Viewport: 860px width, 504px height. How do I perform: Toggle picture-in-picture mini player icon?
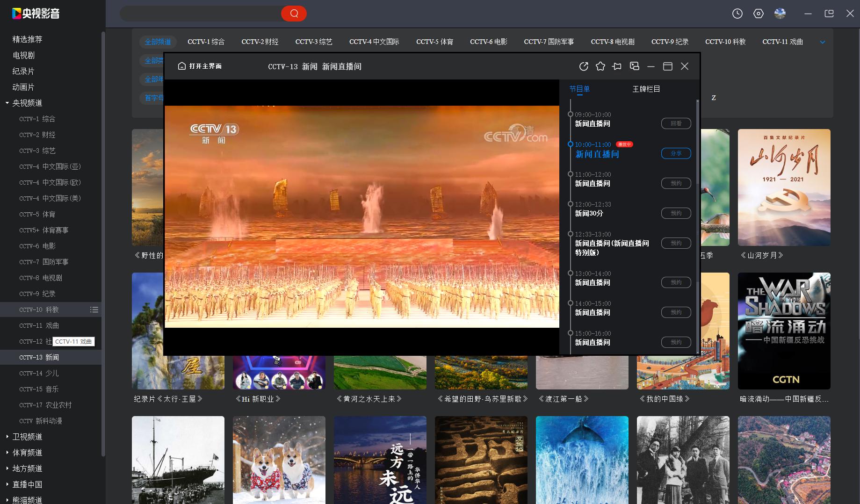634,66
